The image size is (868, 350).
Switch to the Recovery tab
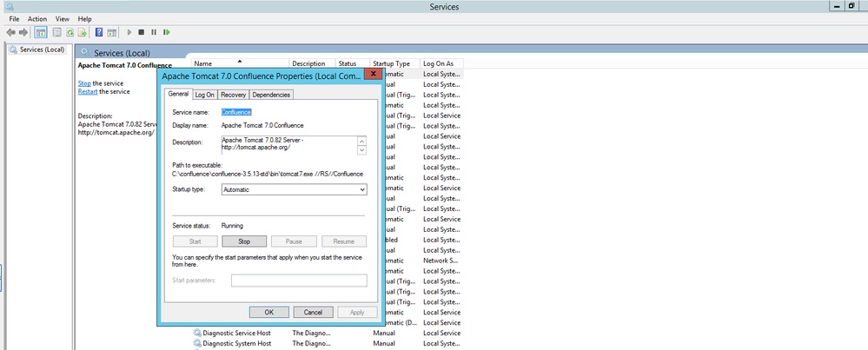[x=233, y=95]
